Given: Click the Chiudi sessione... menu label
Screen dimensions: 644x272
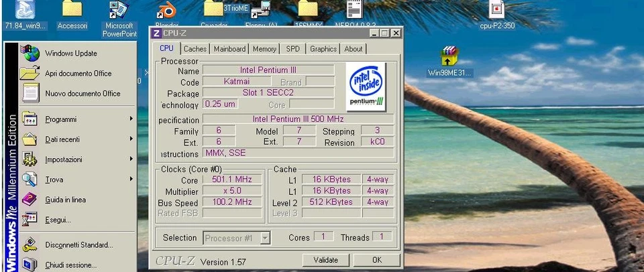Looking at the screenshot, I should [70, 265].
